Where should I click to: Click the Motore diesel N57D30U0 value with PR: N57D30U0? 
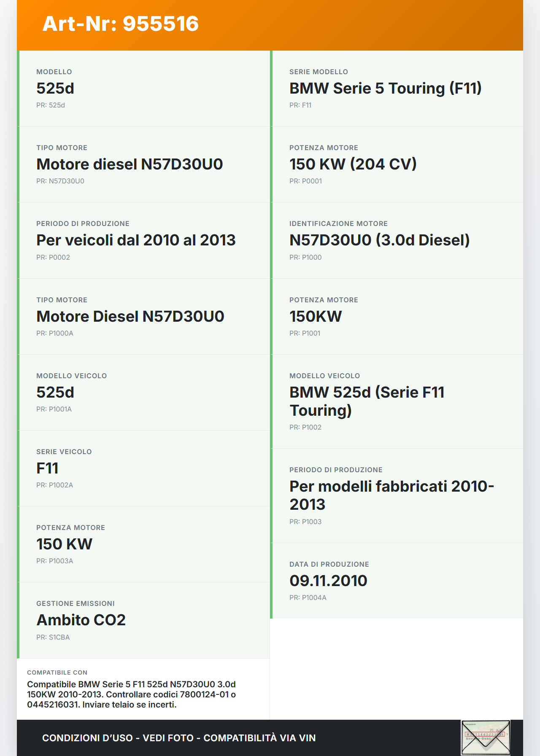point(130,164)
